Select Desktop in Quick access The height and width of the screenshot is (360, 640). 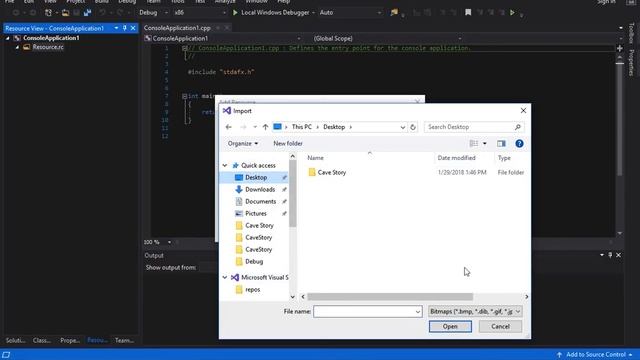pyautogui.click(x=256, y=178)
